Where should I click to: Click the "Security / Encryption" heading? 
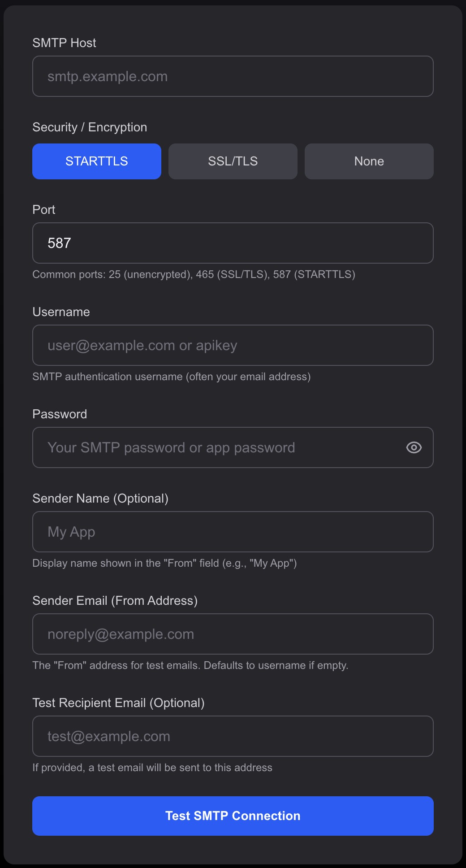(90, 127)
